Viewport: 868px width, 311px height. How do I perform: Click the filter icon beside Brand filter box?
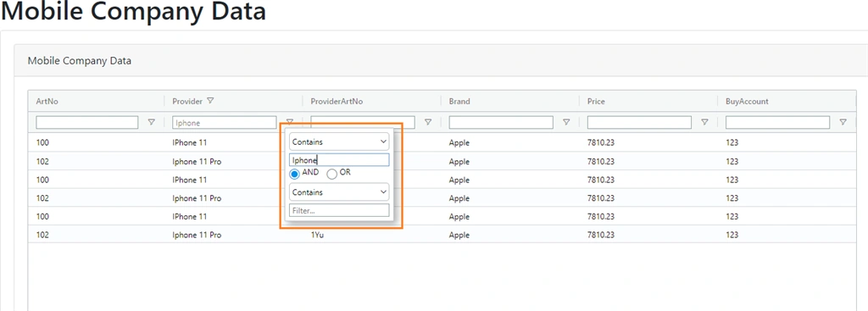pyautogui.click(x=566, y=122)
